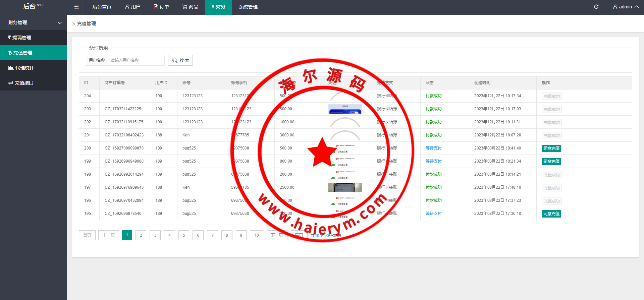Image resolution: width=644 pixels, height=300 pixels.
Task: Click account name Ken in row 201
Action: point(186,135)
